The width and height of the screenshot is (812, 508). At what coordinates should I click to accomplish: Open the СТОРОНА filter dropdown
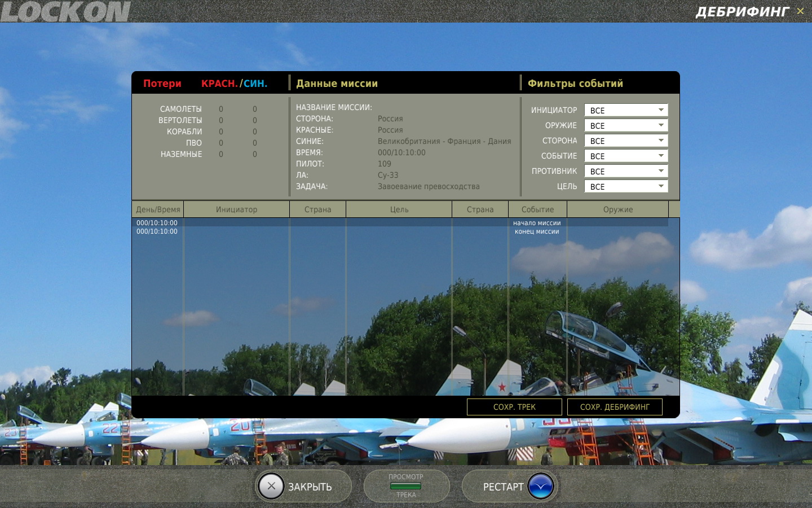pos(626,141)
